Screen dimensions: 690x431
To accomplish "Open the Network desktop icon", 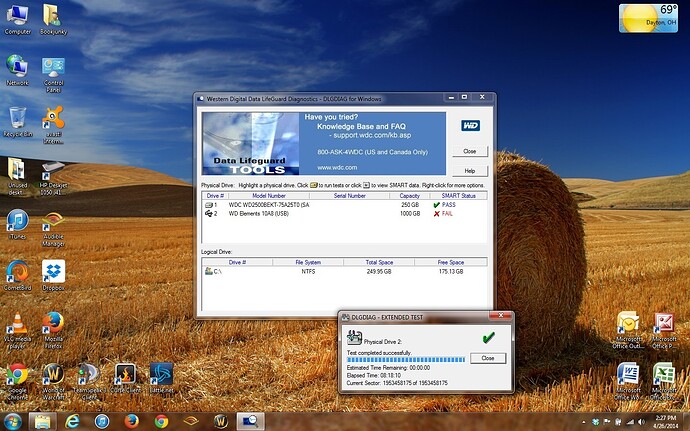I will coord(18,70).
